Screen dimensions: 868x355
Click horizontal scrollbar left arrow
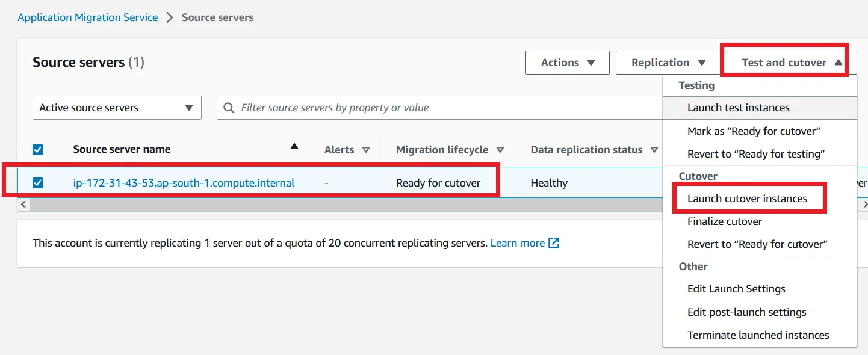point(23,205)
